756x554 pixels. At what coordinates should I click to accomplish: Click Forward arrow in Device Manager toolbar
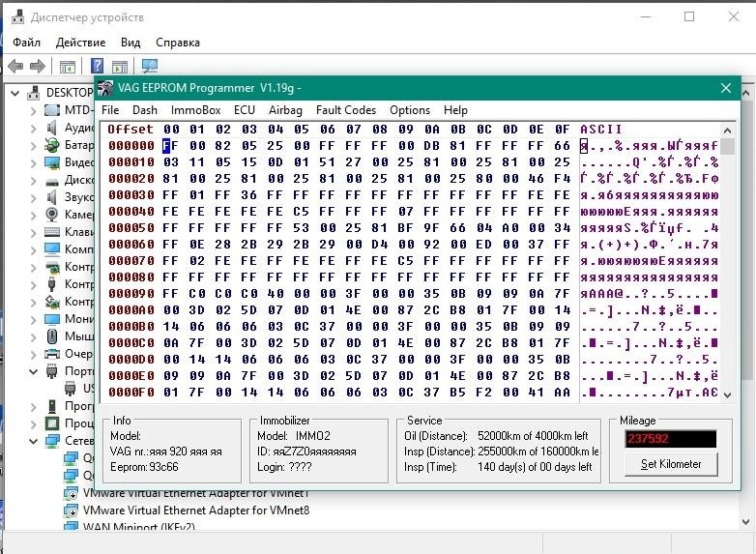(x=38, y=66)
